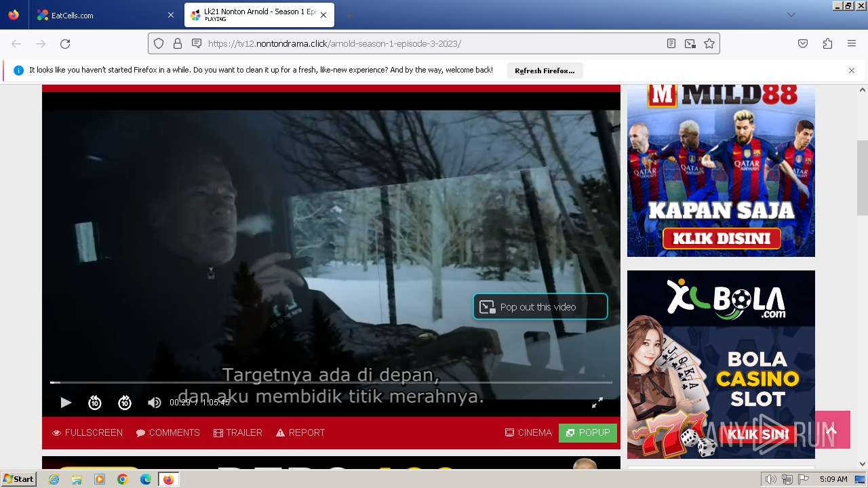Open the MILD88 Klik Disini ad
This screenshot has width=868, height=488.
click(x=721, y=169)
